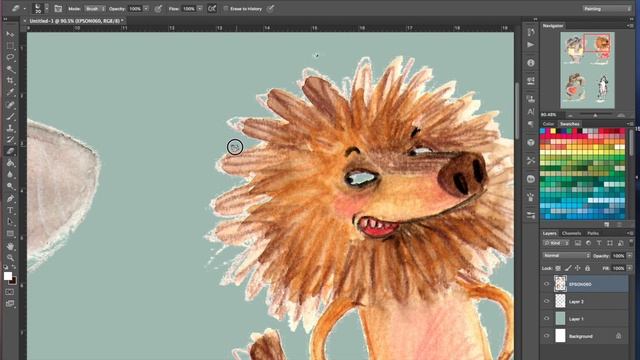Change the screen mode icon
640x360 pixels.
tap(10, 304)
